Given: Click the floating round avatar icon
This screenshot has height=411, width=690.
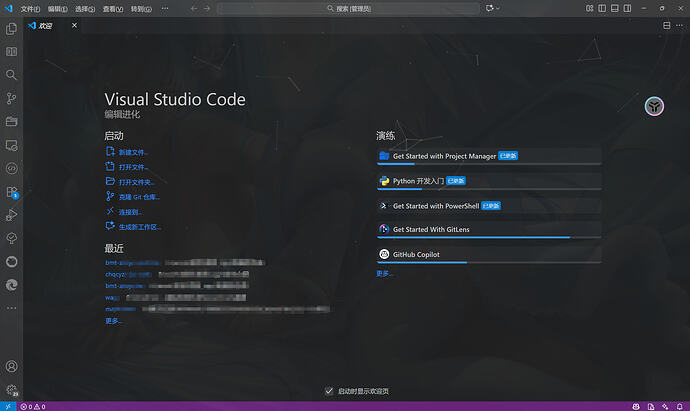Looking at the screenshot, I should (654, 106).
